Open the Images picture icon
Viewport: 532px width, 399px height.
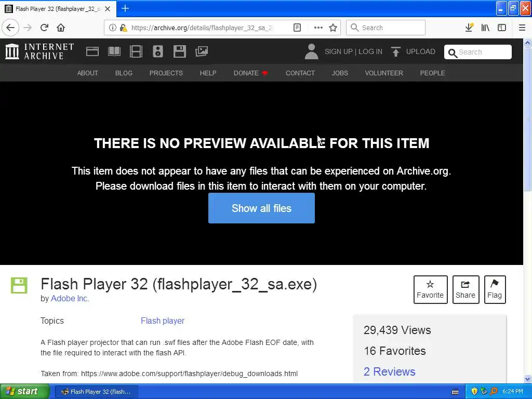point(202,51)
